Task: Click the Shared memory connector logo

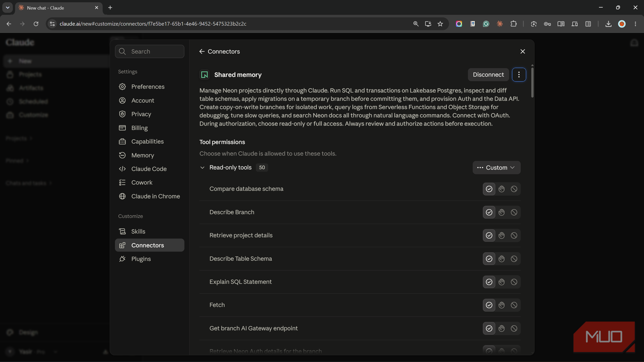Action: click(205, 75)
